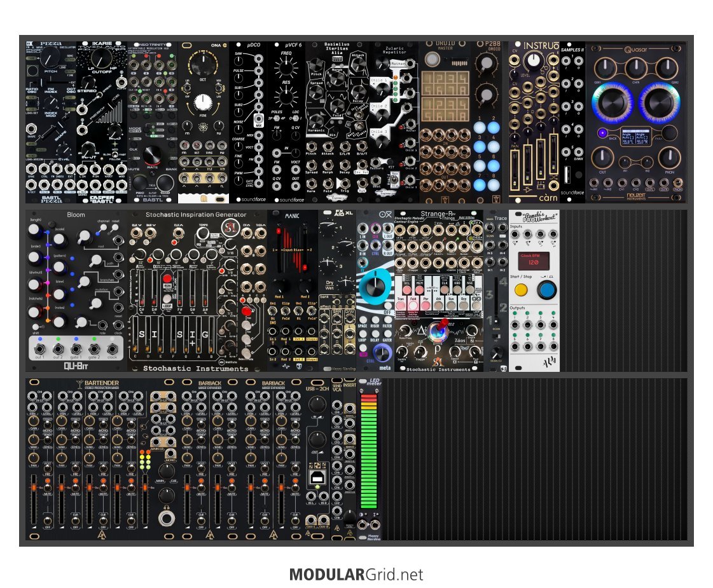
Task: Click the Bastl logo on Neo Trinity
Action: [x=152, y=200]
